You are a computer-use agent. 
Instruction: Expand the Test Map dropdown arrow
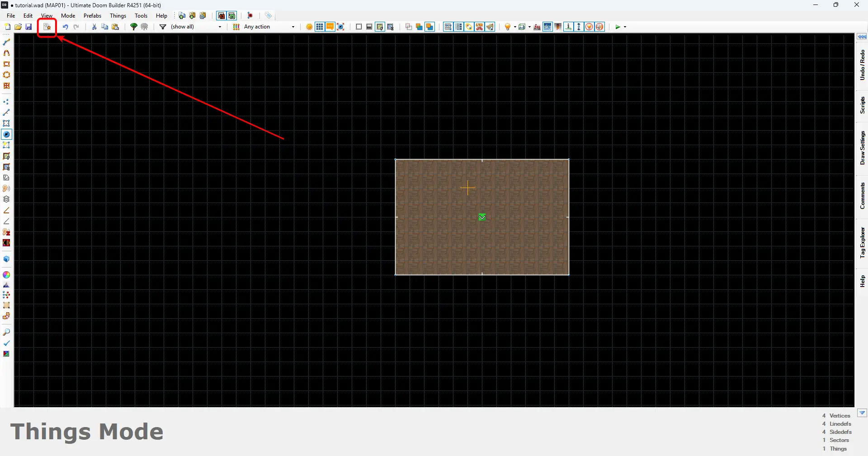point(625,27)
